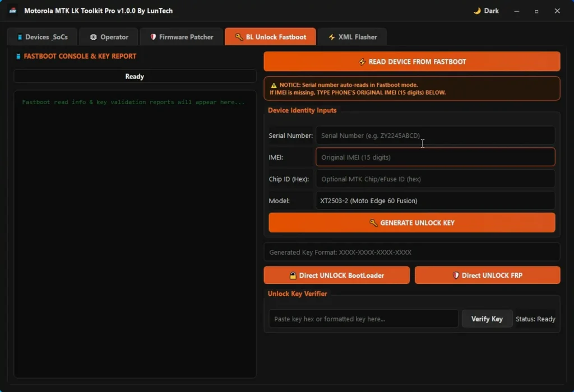574x392 pixels.
Task: Click the NOTICE serial number auto-reads text
Action: tap(349, 85)
